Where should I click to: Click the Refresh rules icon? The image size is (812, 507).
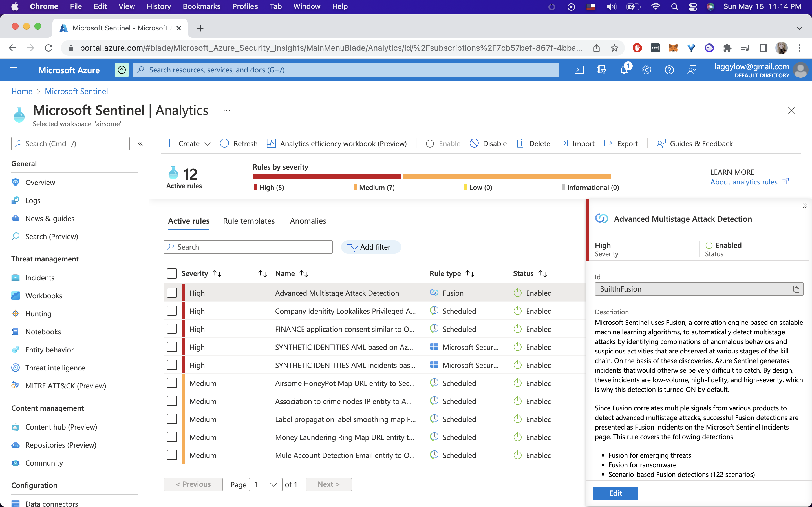click(224, 144)
